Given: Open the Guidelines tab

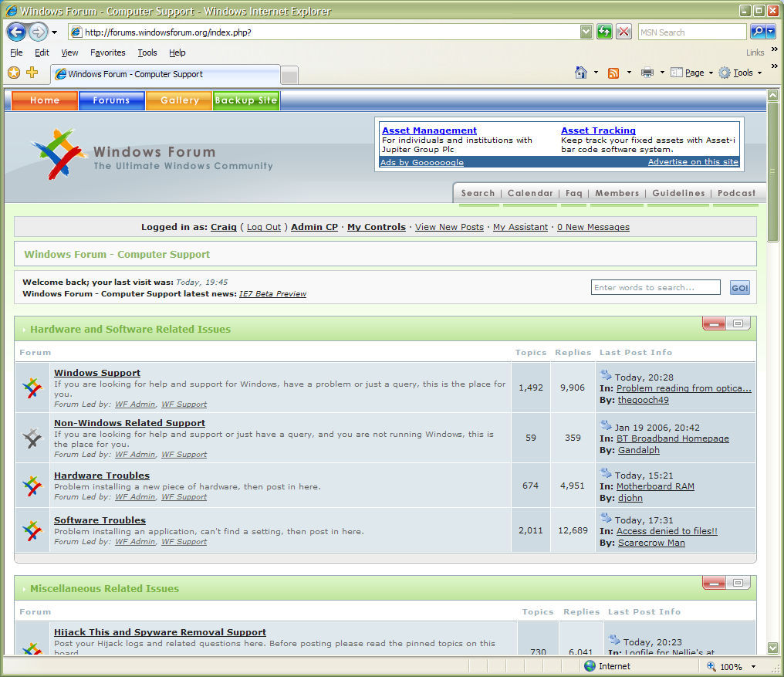Looking at the screenshot, I should 678,193.
